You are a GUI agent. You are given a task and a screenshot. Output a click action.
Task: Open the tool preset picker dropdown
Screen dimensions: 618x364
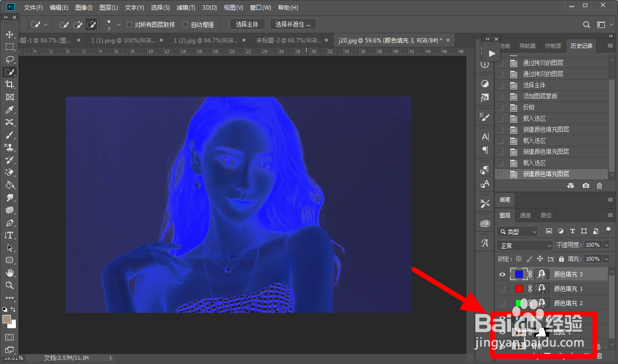(x=46, y=25)
